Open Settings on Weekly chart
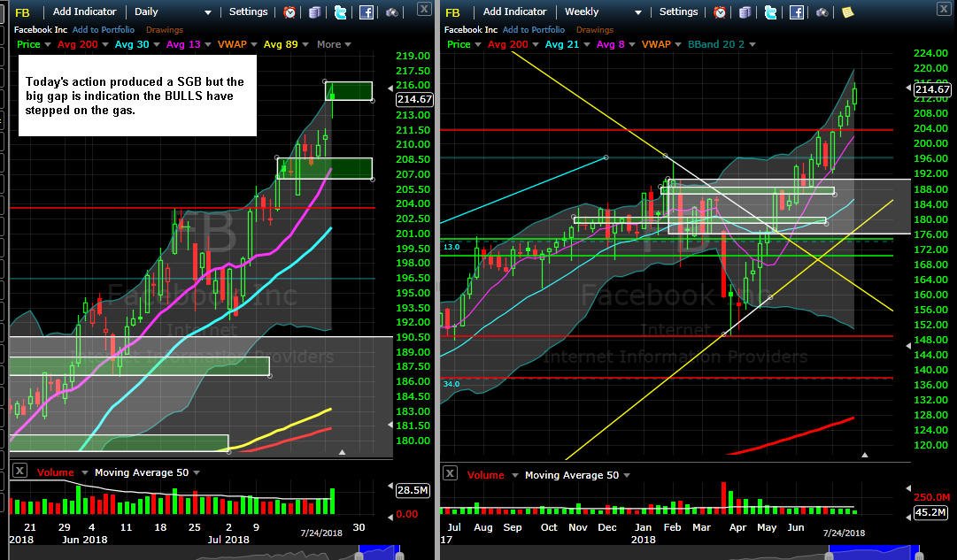Viewport: 957px width, 560px height. (679, 12)
